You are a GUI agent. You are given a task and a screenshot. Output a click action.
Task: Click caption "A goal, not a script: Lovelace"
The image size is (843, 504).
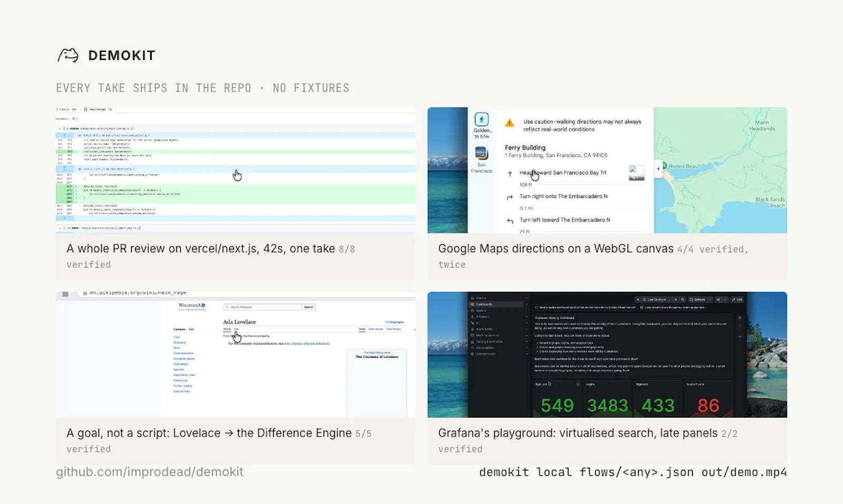143,433
